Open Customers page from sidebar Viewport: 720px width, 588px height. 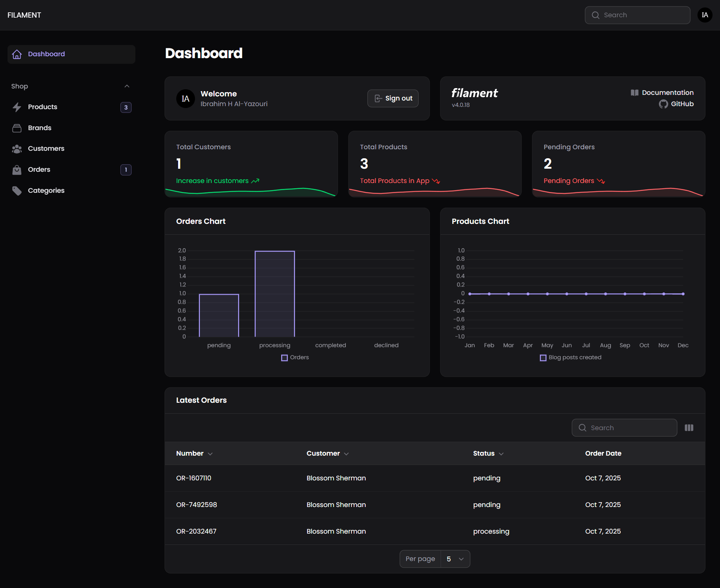click(x=71, y=149)
